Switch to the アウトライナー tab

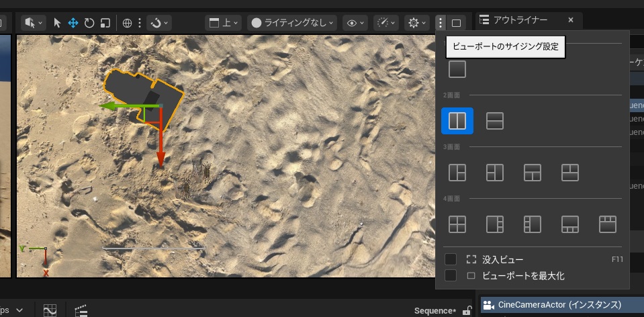520,20
